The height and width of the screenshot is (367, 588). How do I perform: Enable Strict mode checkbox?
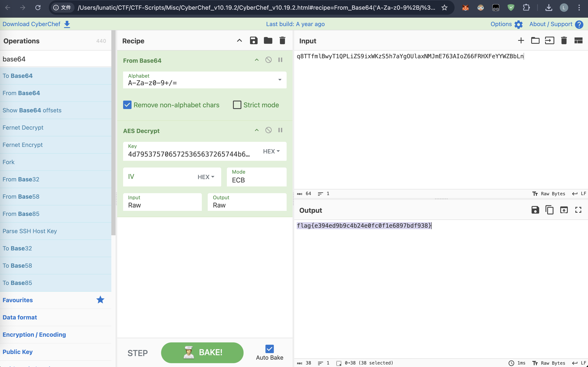[x=237, y=105]
